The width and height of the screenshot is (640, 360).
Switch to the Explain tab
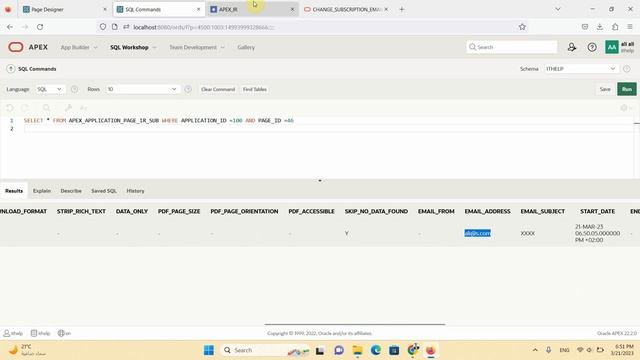click(42, 191)
